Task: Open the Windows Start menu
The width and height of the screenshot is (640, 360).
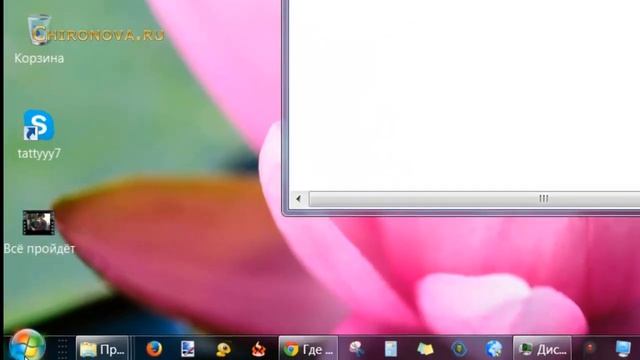Action: click(x=27, y=346)
